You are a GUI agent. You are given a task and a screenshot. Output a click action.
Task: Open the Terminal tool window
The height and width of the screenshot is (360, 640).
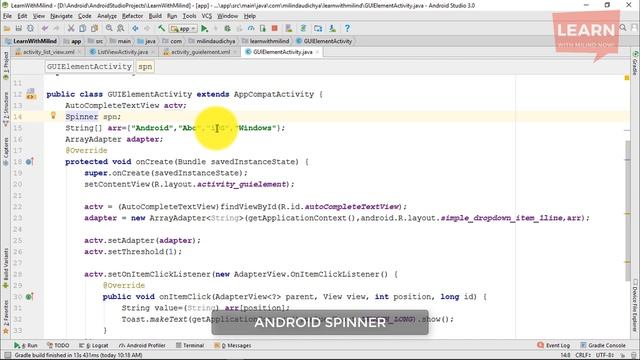pyautogui.click(x=190, y=345)
